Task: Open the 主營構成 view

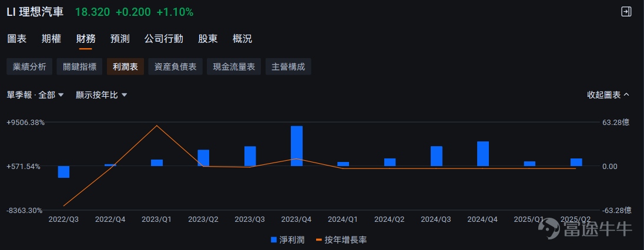Action: pyautogui.click(x=289, y=66)
